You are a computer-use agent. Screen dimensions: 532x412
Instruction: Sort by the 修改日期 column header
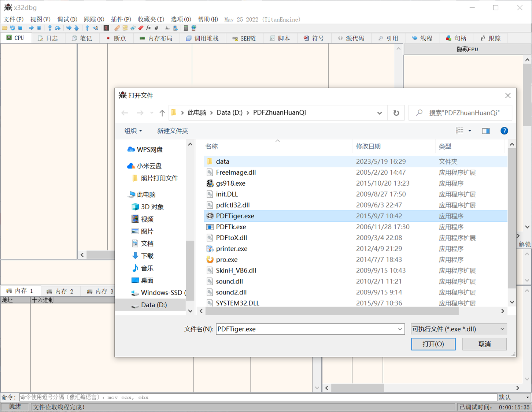click(394, 146)
